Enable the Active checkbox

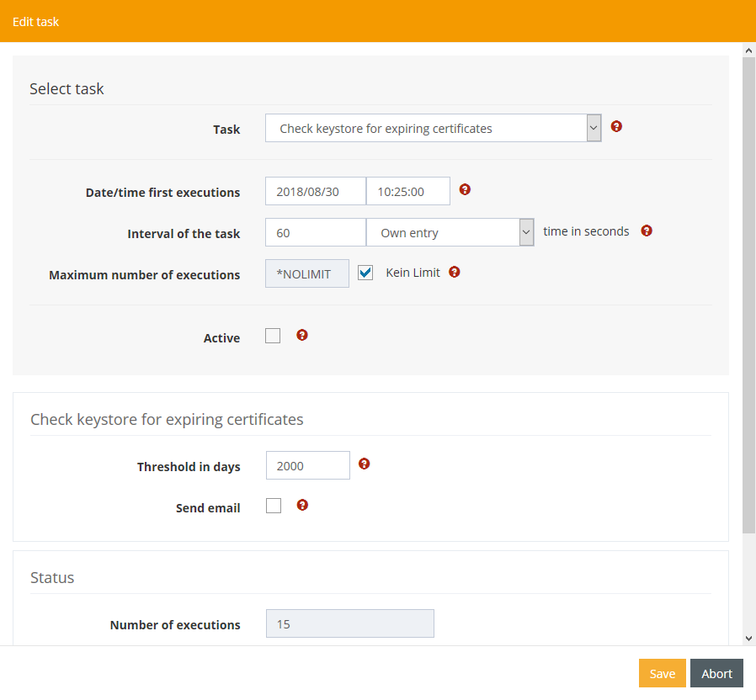(273, 337)
